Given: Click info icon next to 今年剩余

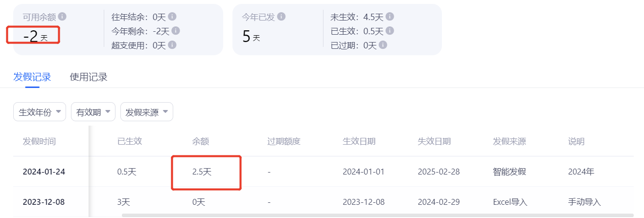Looking at the screenshot, I should pos(176,31).
